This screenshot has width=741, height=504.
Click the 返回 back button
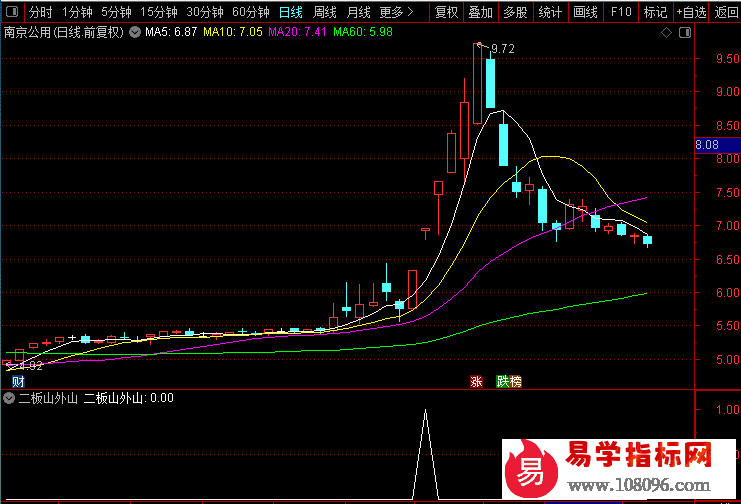[725, 12]
